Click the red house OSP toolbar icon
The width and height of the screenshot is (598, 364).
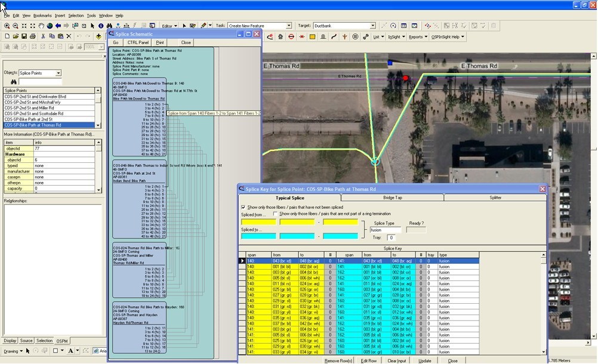pos(280,37)
